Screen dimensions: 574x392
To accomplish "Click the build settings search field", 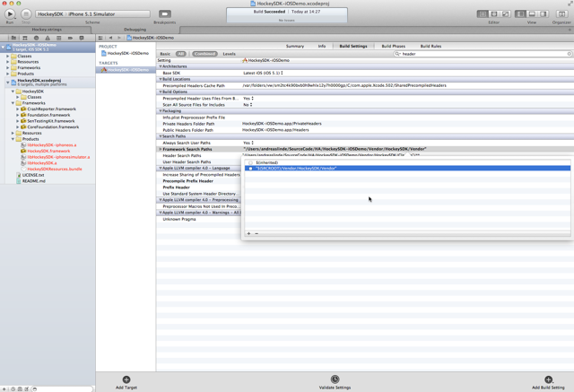I will click(x=483, y=54).
